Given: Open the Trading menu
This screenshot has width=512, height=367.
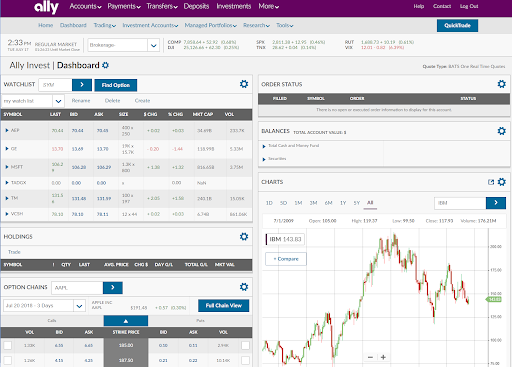Looking at the screenshot, I should point(105,25).
